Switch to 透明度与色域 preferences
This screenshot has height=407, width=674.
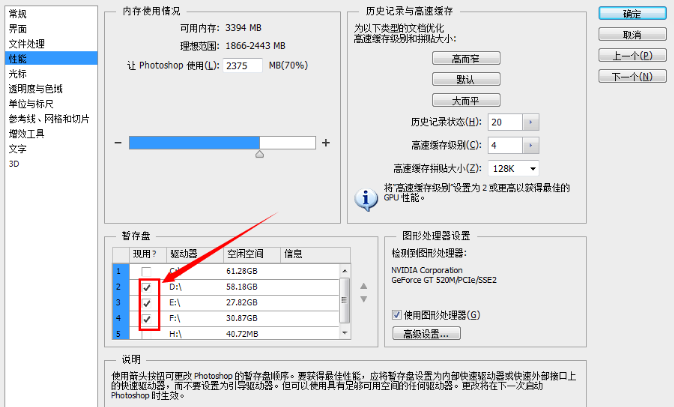[x=36, y=88]
